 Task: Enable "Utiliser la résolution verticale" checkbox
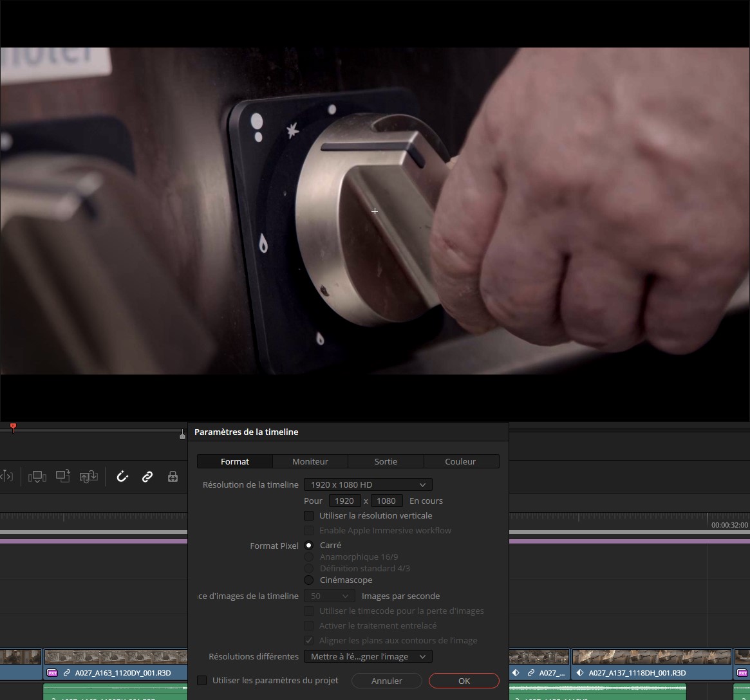[309, 516]
